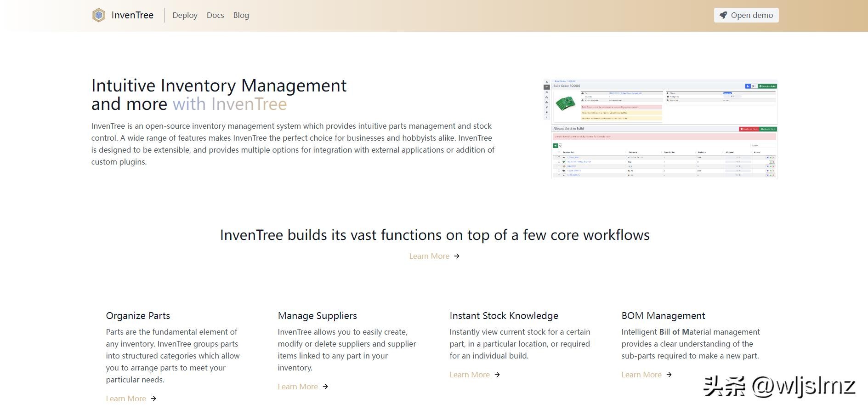The width and height of the screenshot is (868, 410).
Task: Click the arrow under Manage Suppliers
Action: 325,387
